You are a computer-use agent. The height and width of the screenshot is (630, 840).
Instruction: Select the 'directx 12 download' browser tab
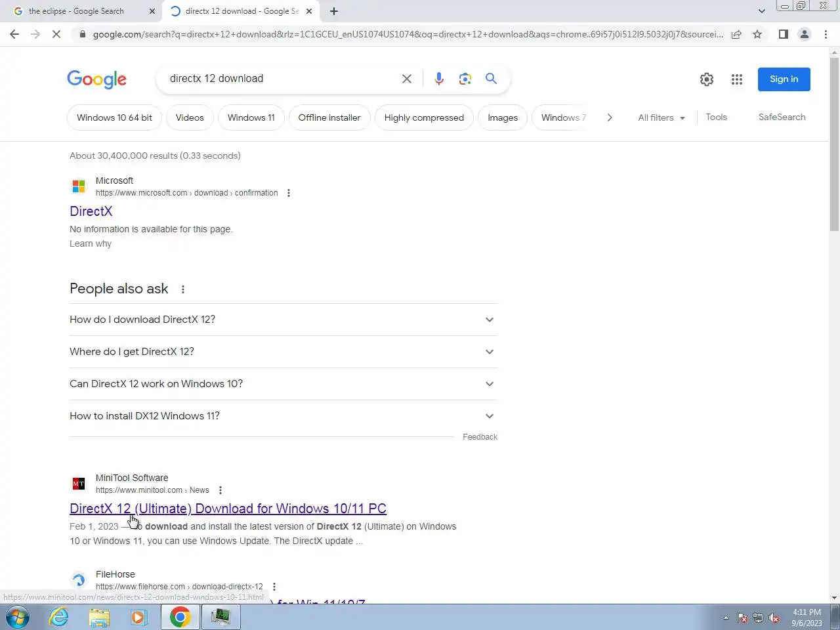(241, 11)
